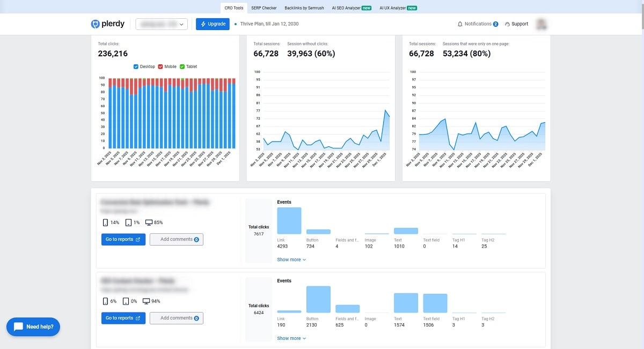644x349 pixels.
Task: Click the tablet icon showing 0%
Action: coord(126,301)
